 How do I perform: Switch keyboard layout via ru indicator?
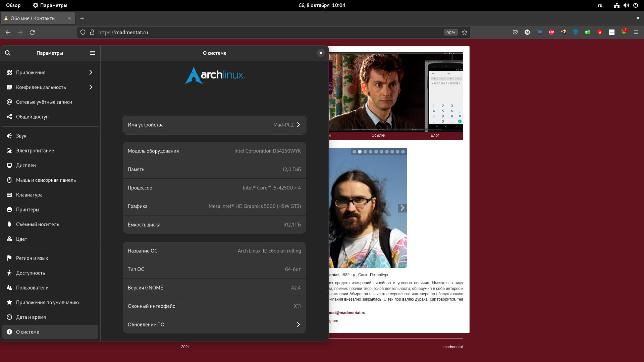(600, 5)
